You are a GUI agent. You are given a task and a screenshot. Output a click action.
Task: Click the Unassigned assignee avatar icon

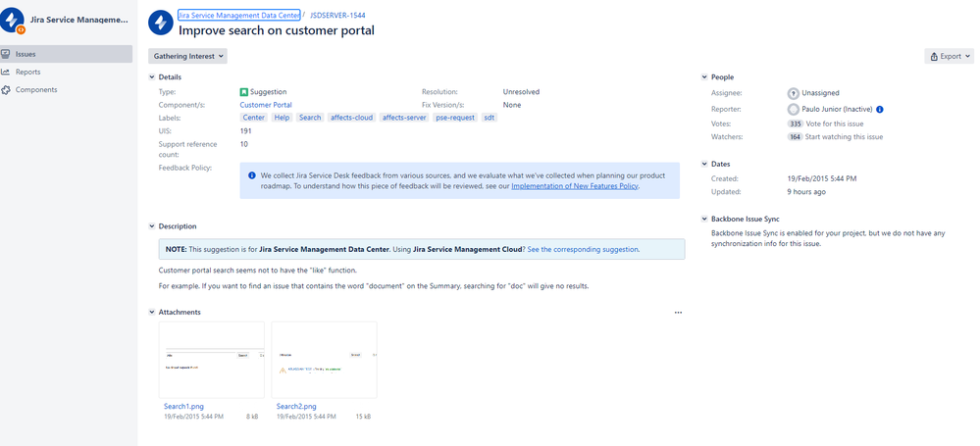[x=794, y=93]
